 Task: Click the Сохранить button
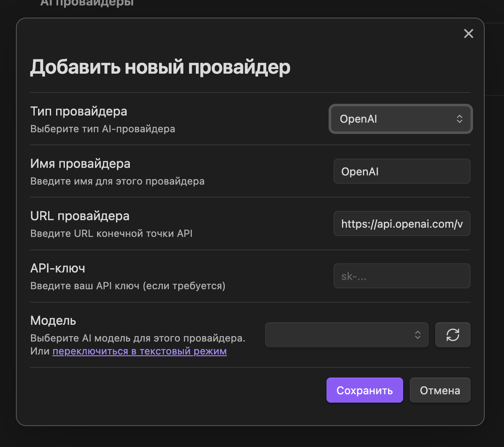[365, 390]
